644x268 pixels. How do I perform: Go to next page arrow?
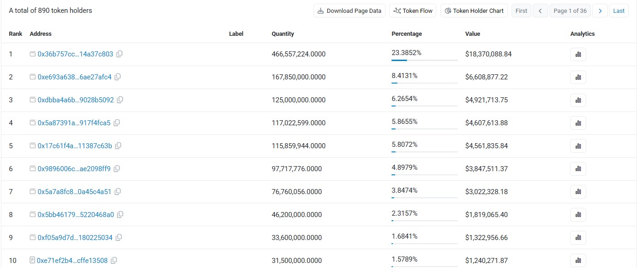pyautogui.click(x=600, y=11)
